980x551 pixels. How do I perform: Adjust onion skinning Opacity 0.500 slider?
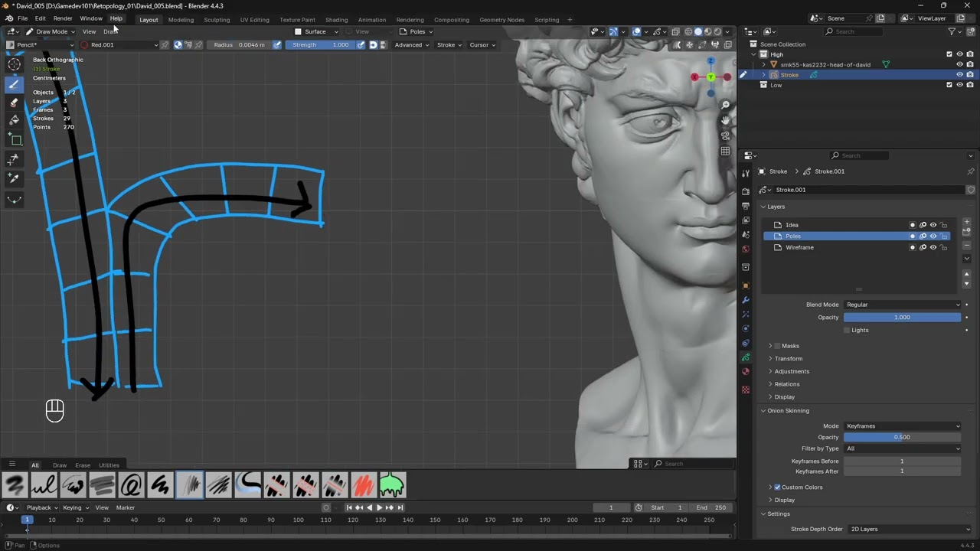coord(902,438)
